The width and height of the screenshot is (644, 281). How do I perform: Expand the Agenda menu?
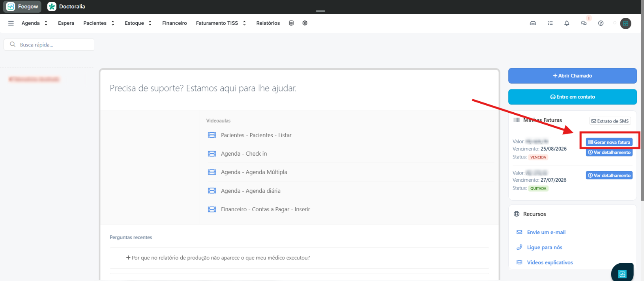[35, 23]
